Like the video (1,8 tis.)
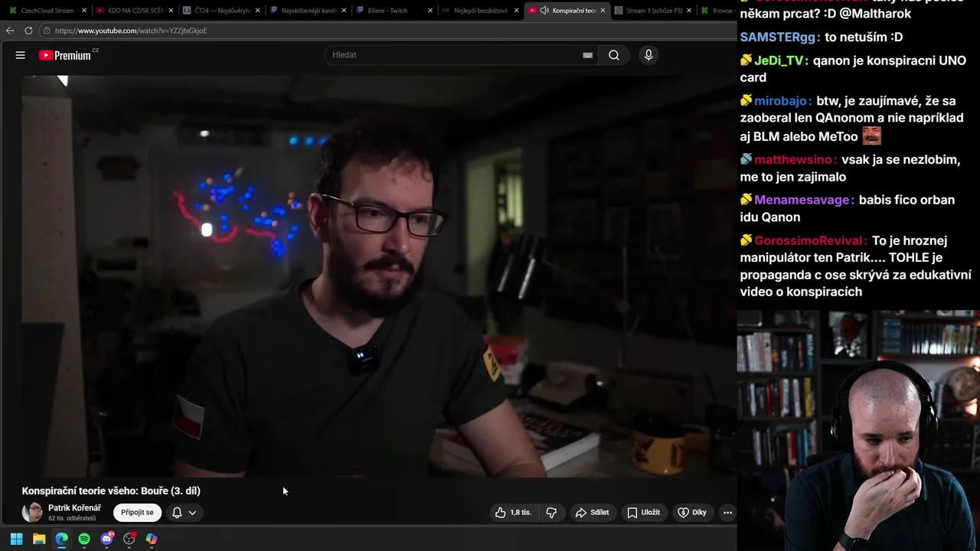The width and height of the screenshot is (980, 551). coord(514,513)
